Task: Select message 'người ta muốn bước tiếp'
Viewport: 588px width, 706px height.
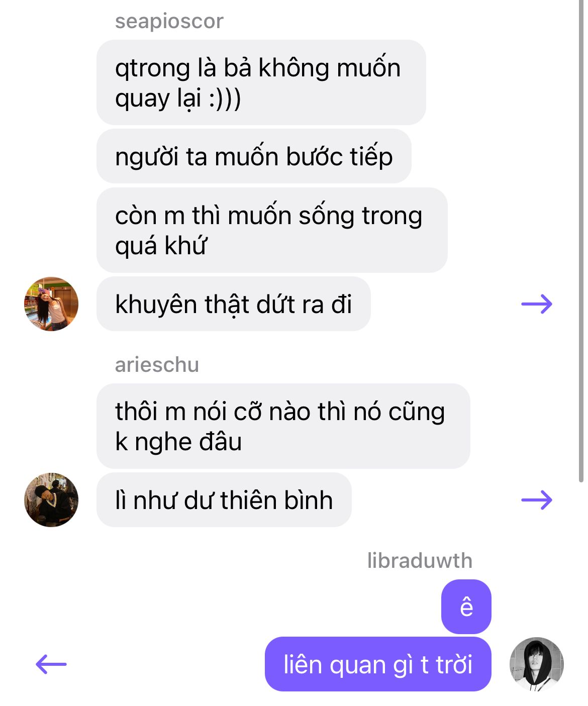Action: click(x=254, y=156)
